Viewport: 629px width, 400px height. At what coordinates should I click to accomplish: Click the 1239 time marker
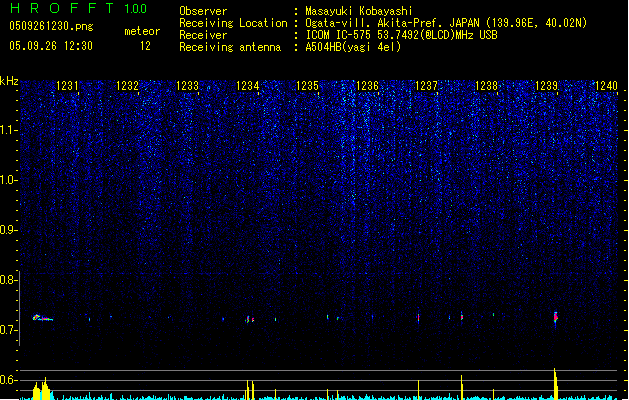click(x=546, y=86)
